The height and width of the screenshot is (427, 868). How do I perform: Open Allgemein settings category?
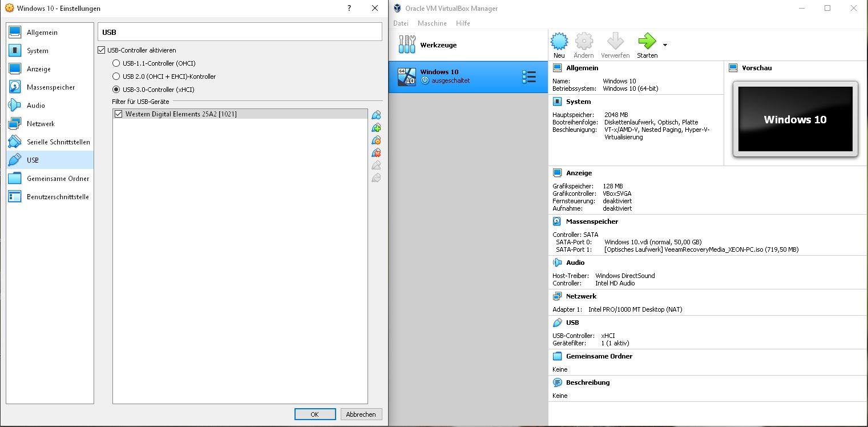pyautogui.click(x=50, y=33)
